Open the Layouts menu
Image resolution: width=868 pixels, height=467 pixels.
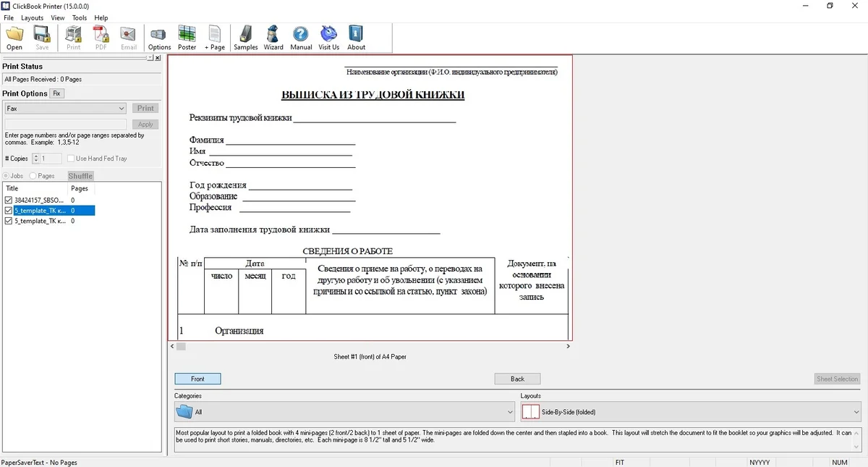tap(32, 18)
